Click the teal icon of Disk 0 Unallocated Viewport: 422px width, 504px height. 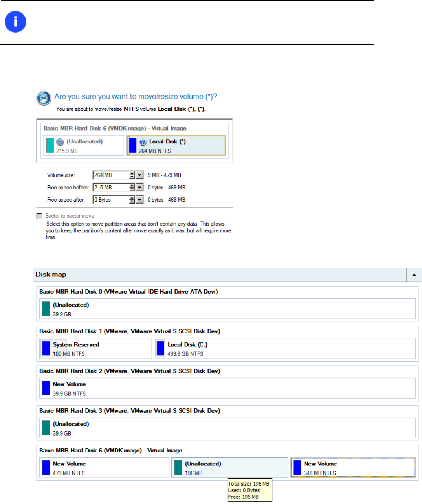click(x=46, y=309)
